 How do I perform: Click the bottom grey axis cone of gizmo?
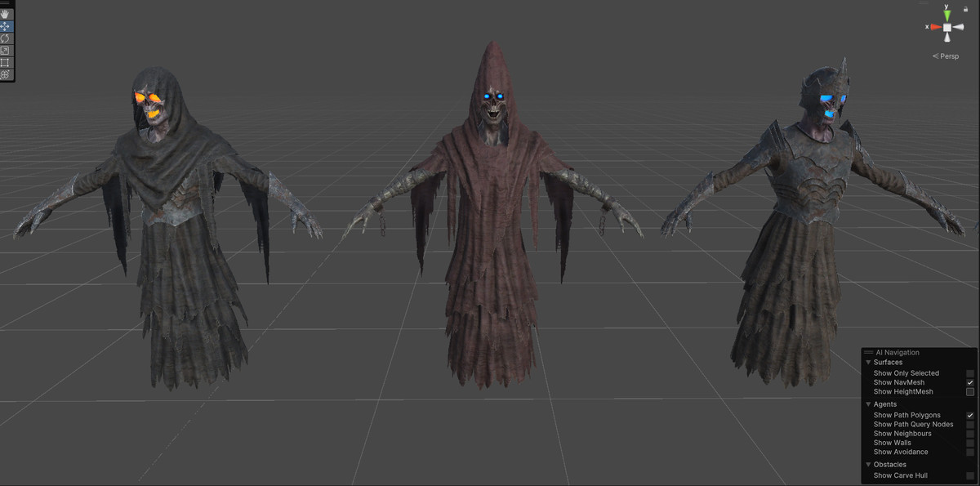point(947,38)
